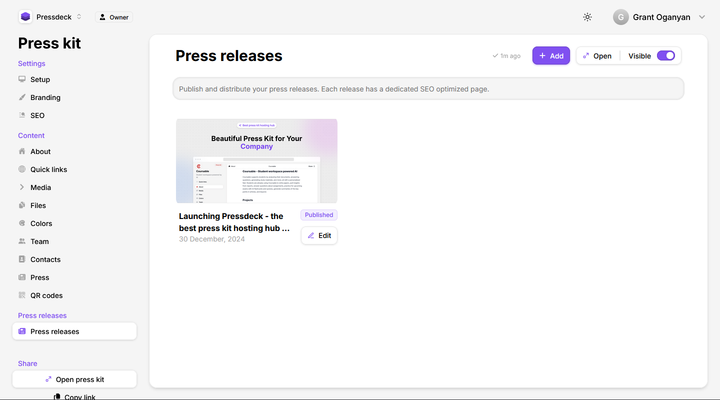The image size is (720, 400).
Task: Edit the Launching Pressdeck press release
Action: 319,236
